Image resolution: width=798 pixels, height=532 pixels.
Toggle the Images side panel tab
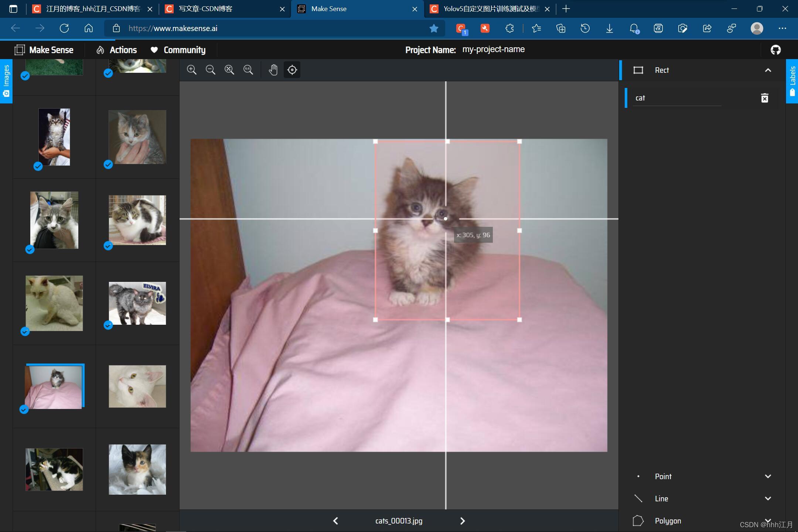pyautogui.click(x=6, y=81)
